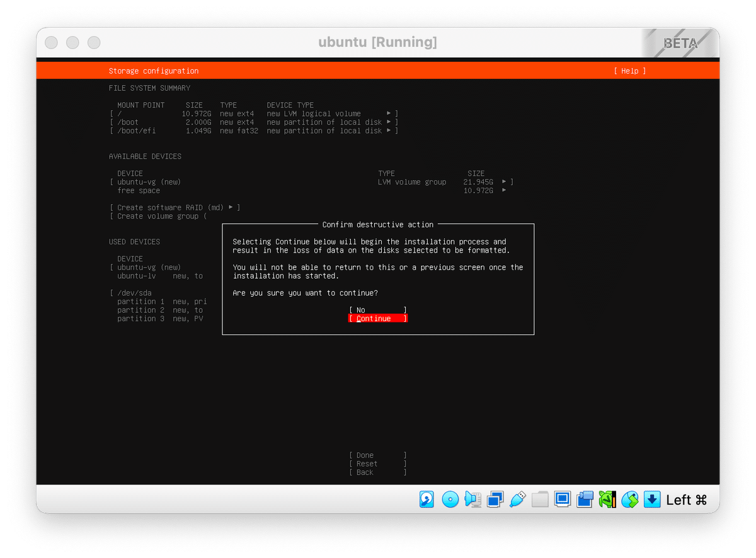The width and height of the screenshot is (756, 558).
Task: Click the network adapters status icon
Action: click(495, 499)
